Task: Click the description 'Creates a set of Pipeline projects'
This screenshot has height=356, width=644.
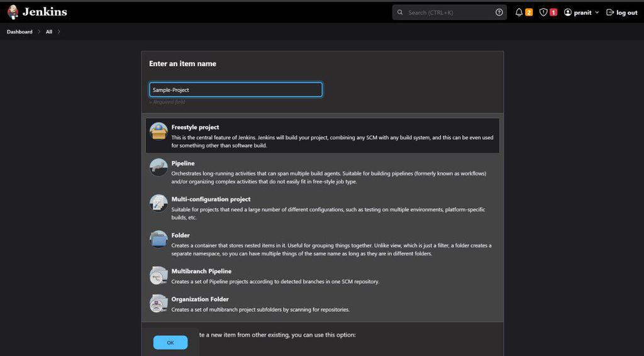Action: coord(275,282)
